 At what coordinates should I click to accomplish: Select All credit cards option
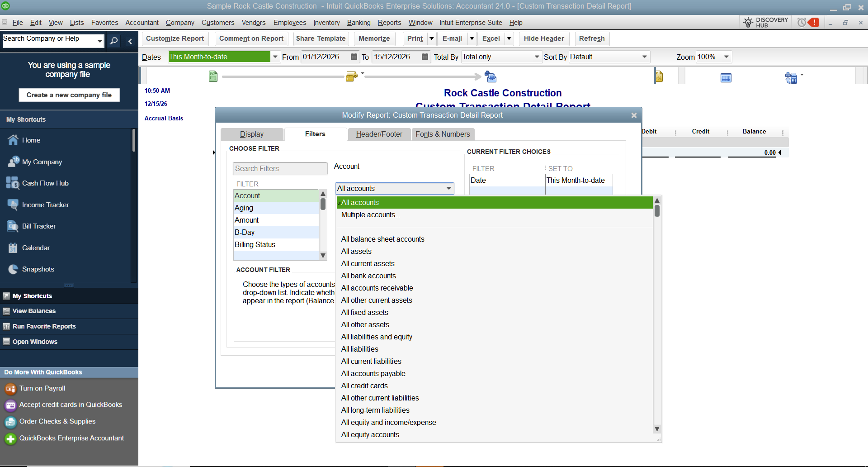[495, 386]
